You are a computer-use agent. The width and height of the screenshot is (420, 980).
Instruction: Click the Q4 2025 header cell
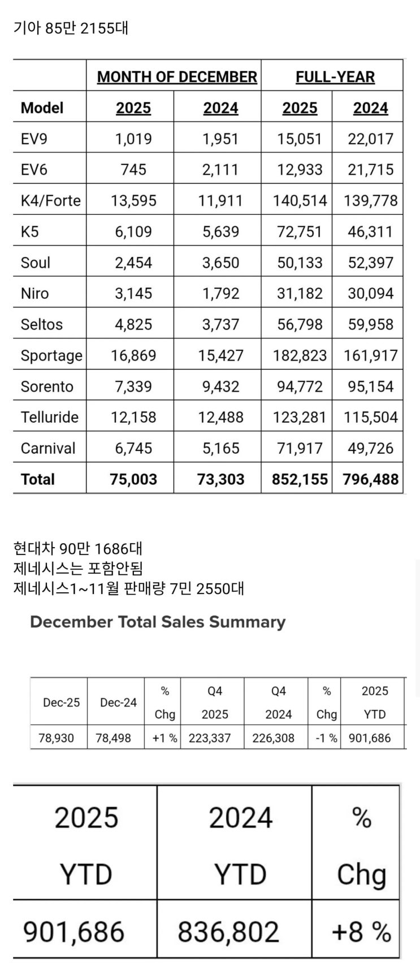point(215,703)
